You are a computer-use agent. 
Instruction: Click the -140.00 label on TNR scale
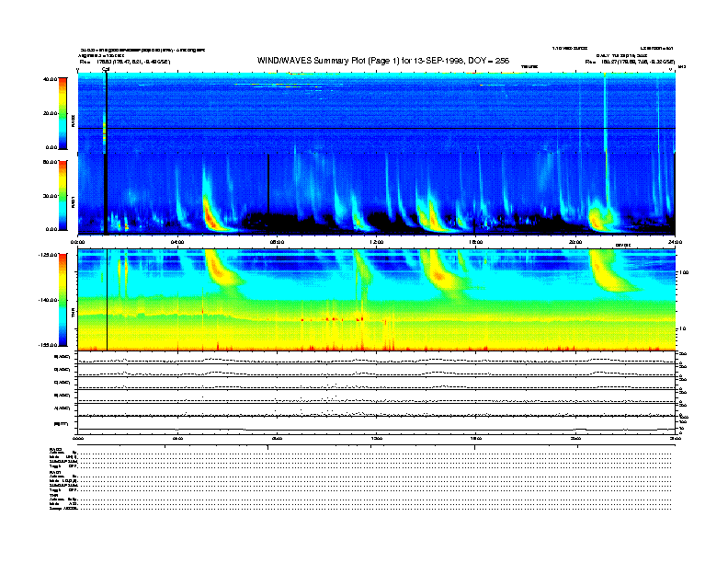click(49, 300)
